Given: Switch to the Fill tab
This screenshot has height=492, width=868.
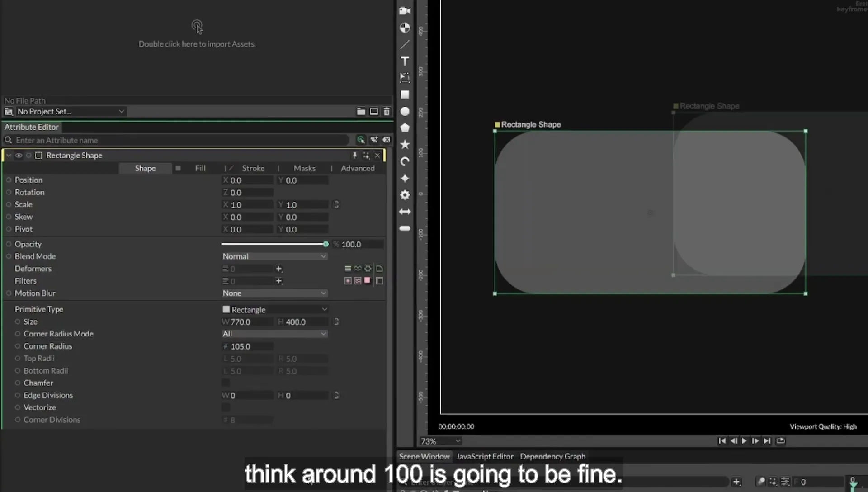Looking at the screenshot, I should [200, 168].
